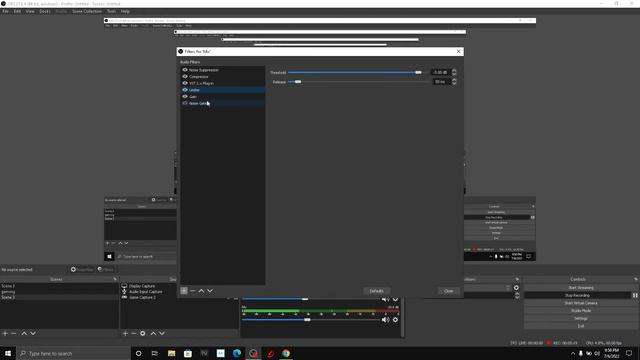Move source down arrow

[162, 333]
